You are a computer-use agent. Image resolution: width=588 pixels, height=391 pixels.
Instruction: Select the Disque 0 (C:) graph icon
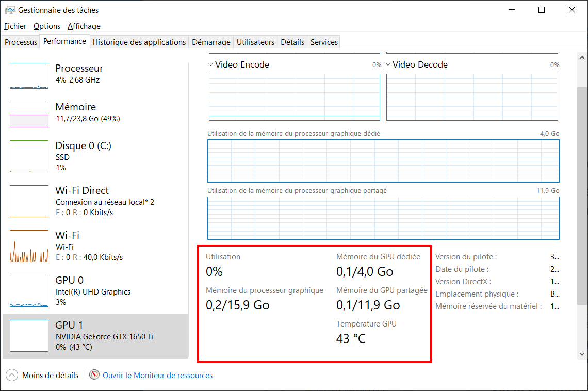click(29, 156)
